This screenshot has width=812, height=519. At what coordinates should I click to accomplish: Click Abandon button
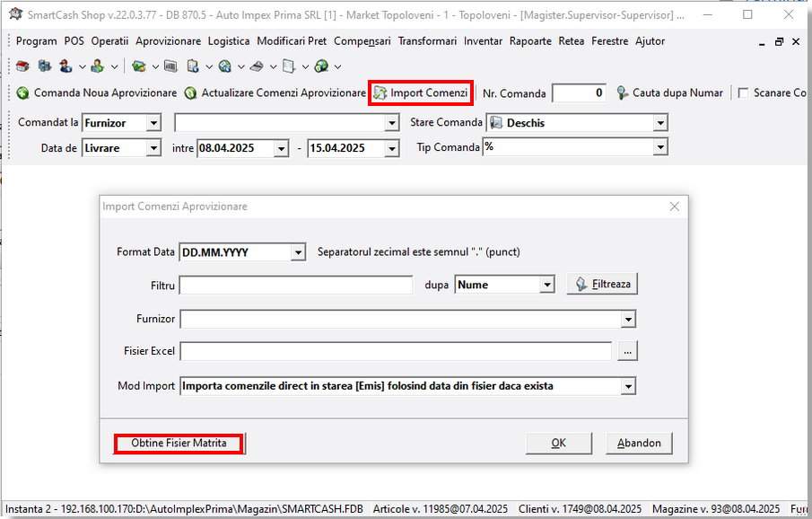coord(639,444)
